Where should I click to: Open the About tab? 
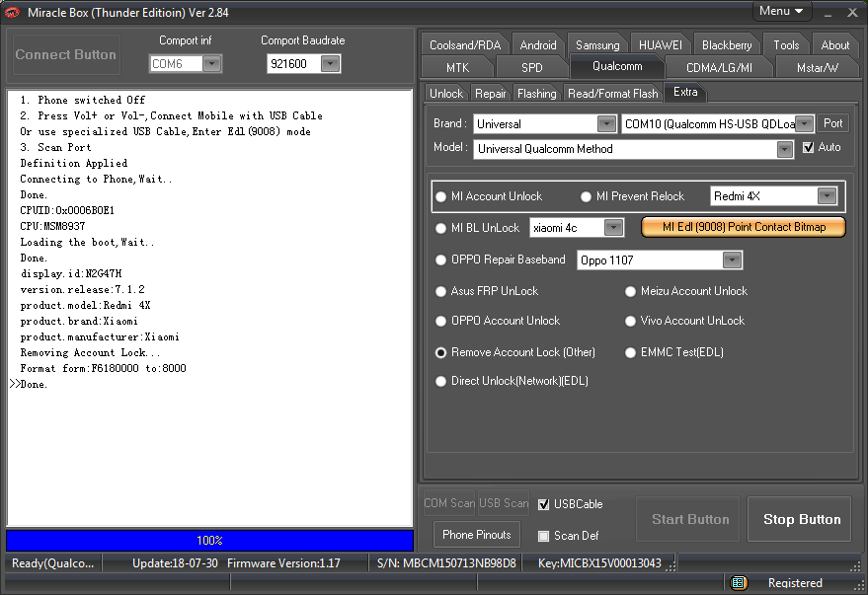pos(834,45)
